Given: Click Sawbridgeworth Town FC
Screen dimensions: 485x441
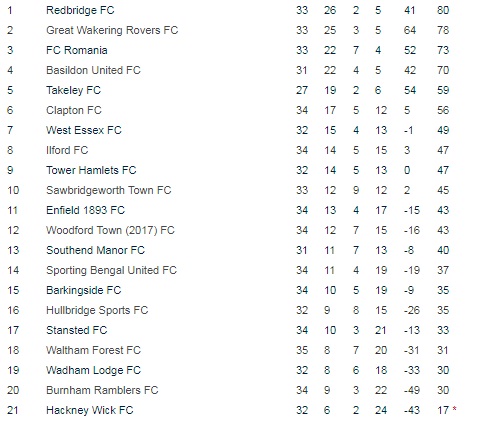Looking at the screenshot, I should tap(109, 190).
